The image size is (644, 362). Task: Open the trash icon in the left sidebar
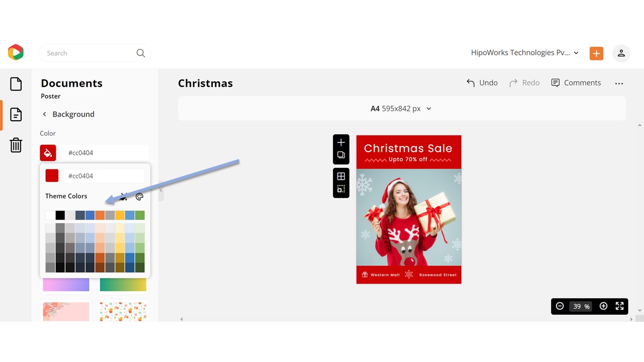[16, 145]
